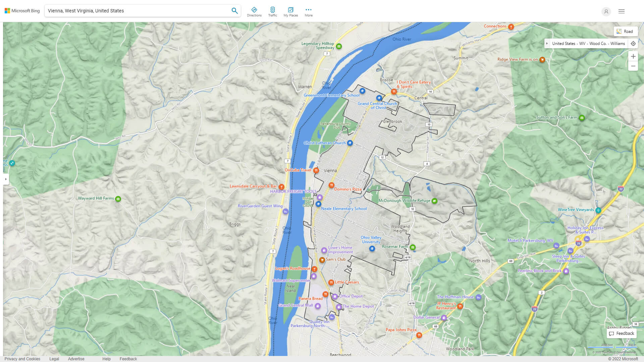The height and width of the screenshot is (362, 644).
Task: Click inside the location search field
Action: click(134, 10)
